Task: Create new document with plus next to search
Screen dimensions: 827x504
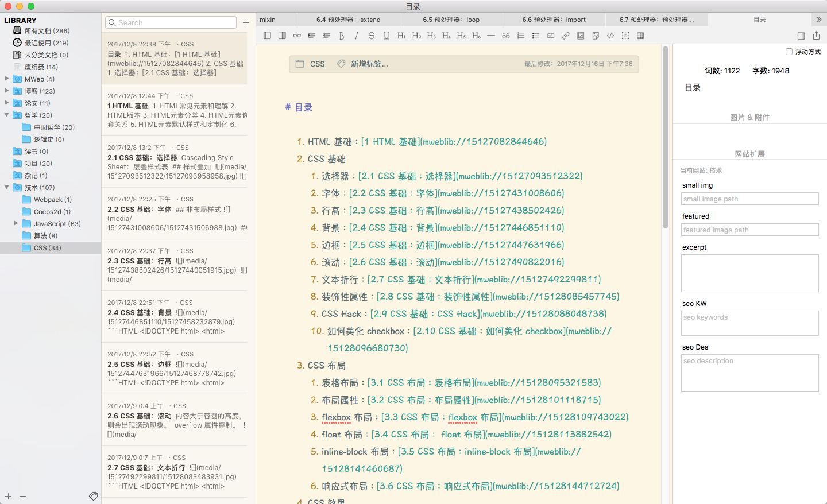Action: click(246, 22)
